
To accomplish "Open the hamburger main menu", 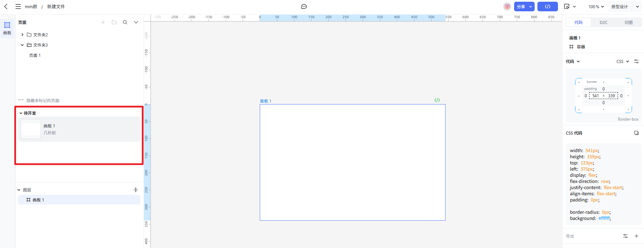I will pyautogui.click(x=18, y=7).
